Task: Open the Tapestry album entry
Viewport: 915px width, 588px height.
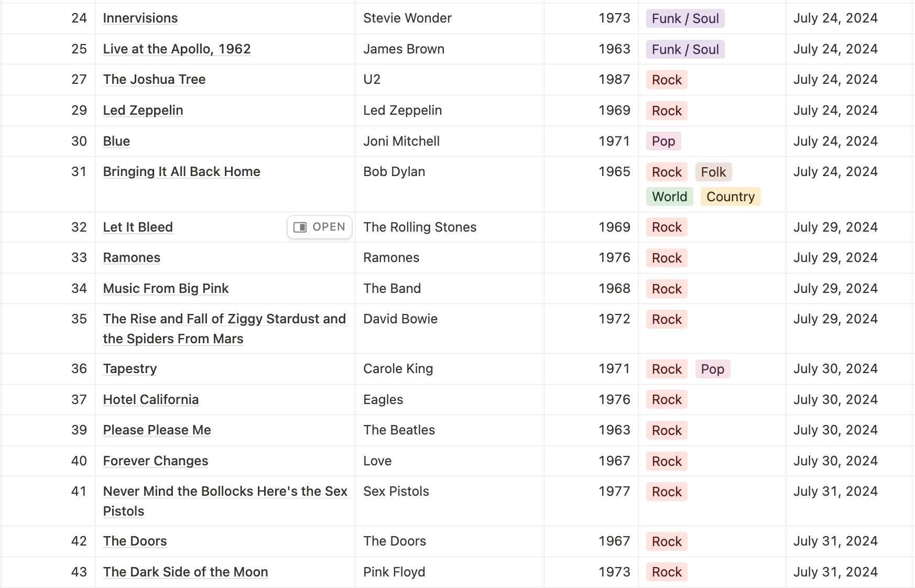Action: [130, 369]
